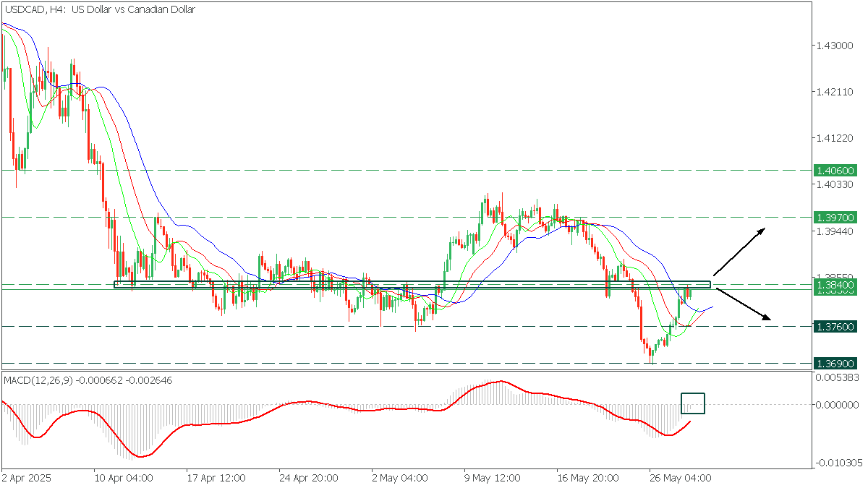Click the 1.40330 price axis label

pyautogui.click(x=834, y=184)
